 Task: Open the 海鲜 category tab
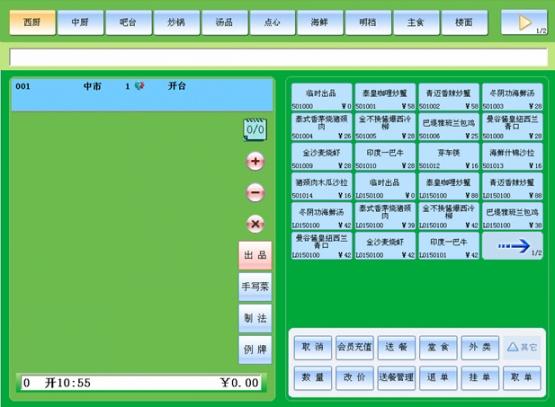pyautogui.click(x=320, y=23)
